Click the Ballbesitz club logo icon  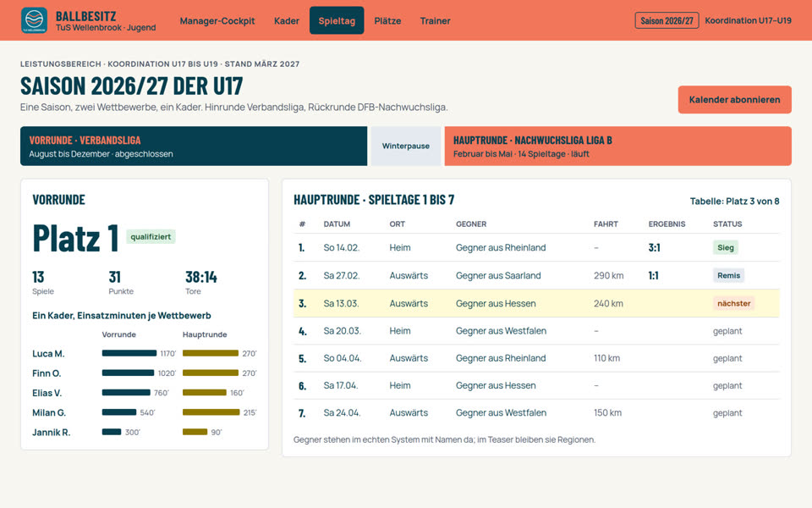pyautogui.click(x=34, y=20)
